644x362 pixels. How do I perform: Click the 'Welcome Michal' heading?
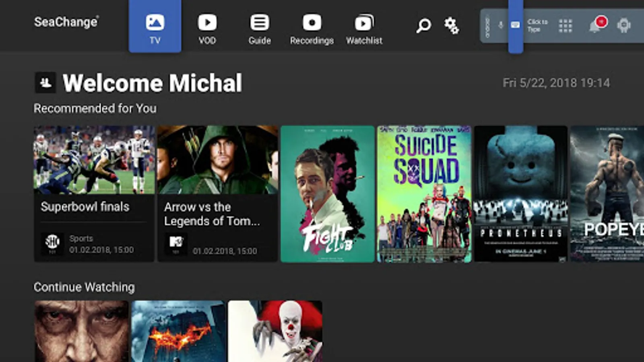[153, 83]
